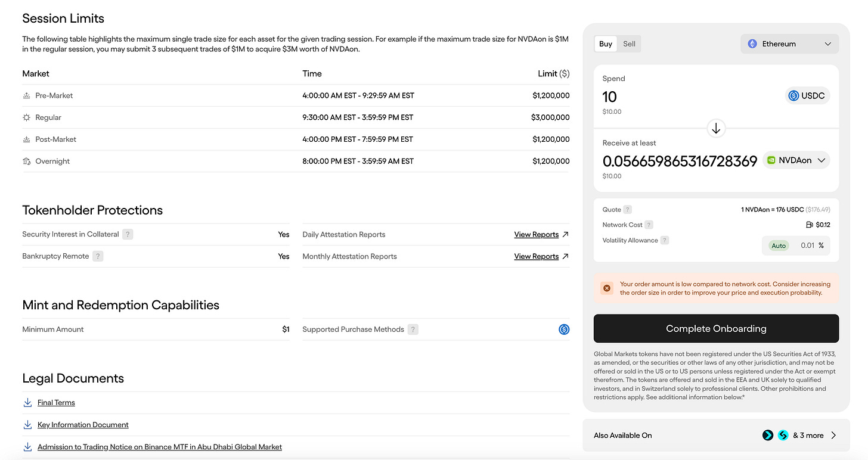This screenshot has height=460, width=868.
Task: Click the Minimum Amount $1 value
Action: point(286,330)
